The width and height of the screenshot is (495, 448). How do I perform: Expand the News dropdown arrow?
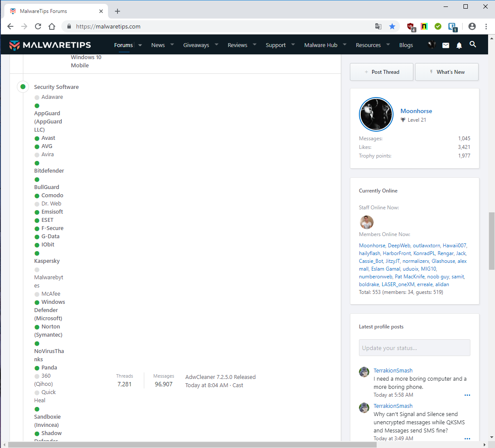[172, 45]
